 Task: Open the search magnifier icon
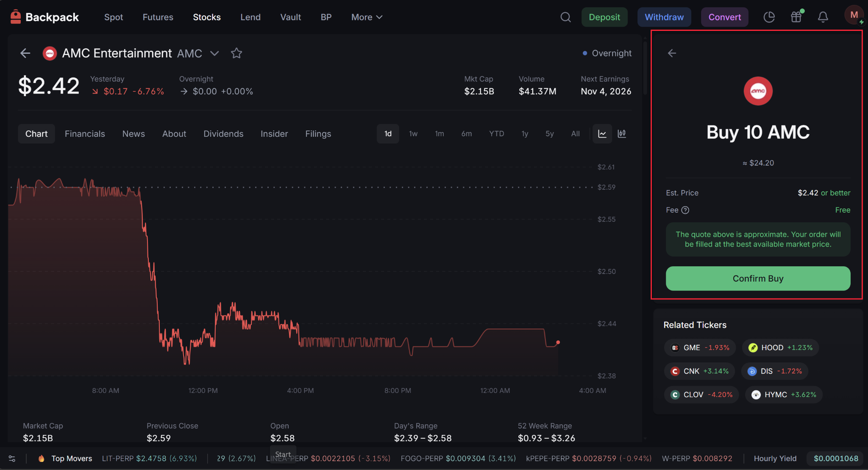pos(565,17)
